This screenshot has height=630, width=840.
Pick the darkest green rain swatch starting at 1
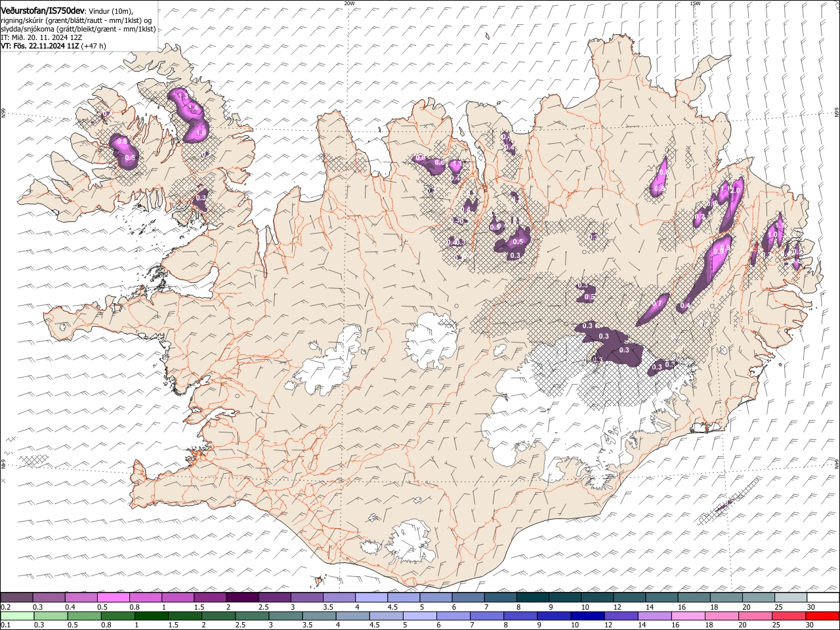151,616
